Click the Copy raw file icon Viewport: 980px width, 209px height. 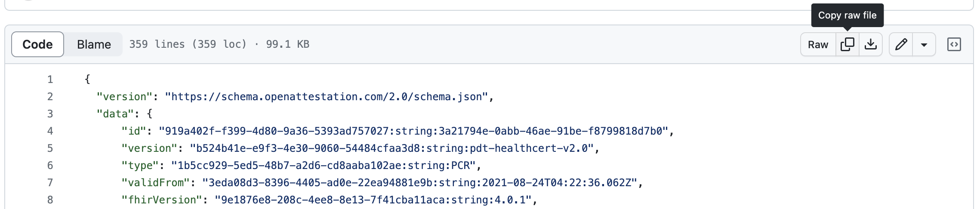(x=847, y=44)
